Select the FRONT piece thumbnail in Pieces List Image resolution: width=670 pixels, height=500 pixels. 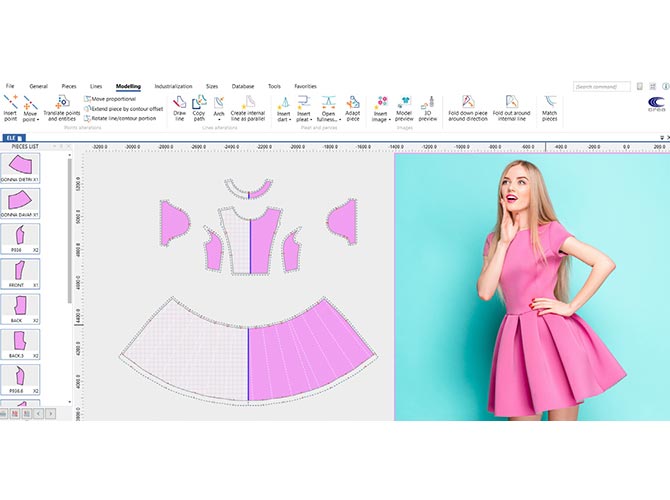click(20, 272)
